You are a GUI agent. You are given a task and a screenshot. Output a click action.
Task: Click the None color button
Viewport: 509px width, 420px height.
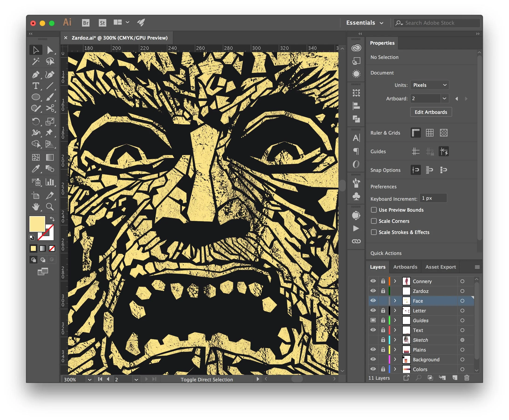pyautogui.click(x=52, y=248)
